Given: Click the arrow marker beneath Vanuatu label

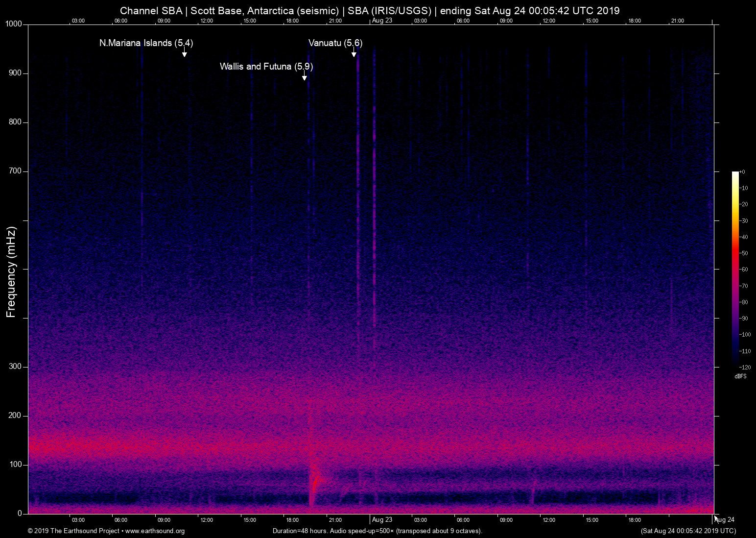Looking at the screenshot, I should point(354,54).
